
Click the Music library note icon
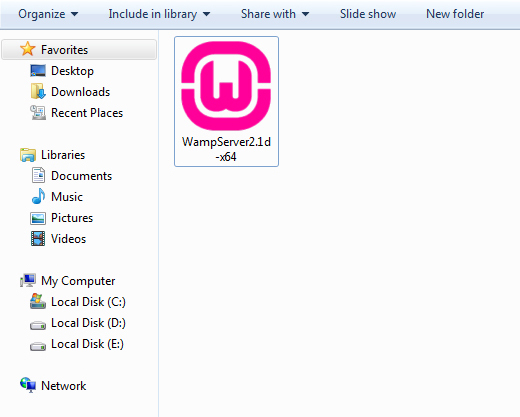coord(38,196)
